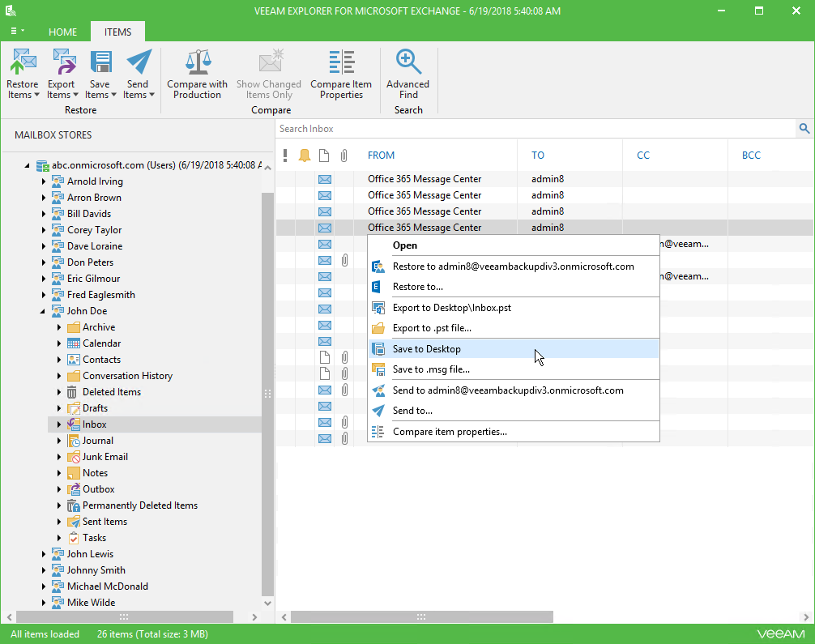Sort by the item type page column icon

tap(324, 155)
